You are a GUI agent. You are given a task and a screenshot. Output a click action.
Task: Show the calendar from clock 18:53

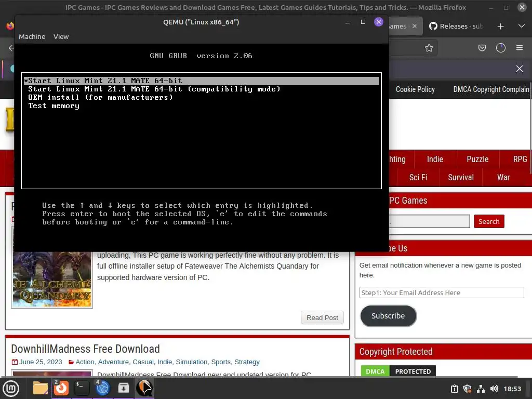click(512, 389)
